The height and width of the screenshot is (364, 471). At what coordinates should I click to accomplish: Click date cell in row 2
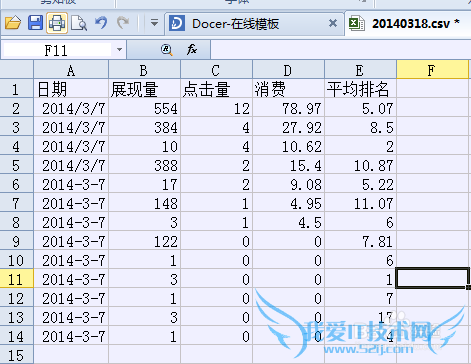pos(71,108)
